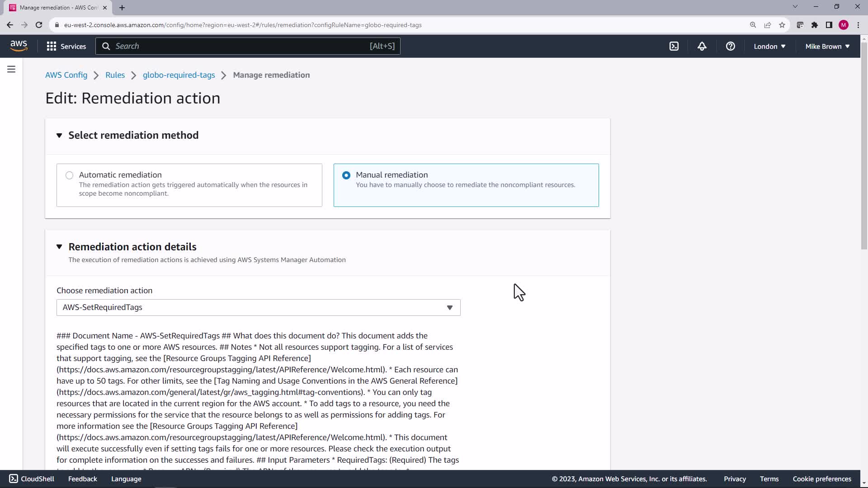868x488 pixels.
Task: Open globo-required-tags breadcrumb link
Action: coord(179,75)
